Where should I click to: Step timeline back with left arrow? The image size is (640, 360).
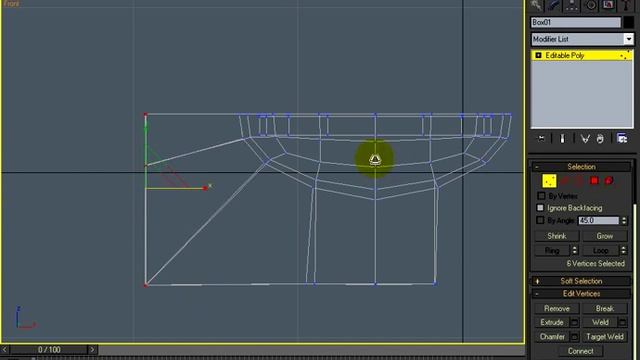pyautogui.click(x=4, y=349)
